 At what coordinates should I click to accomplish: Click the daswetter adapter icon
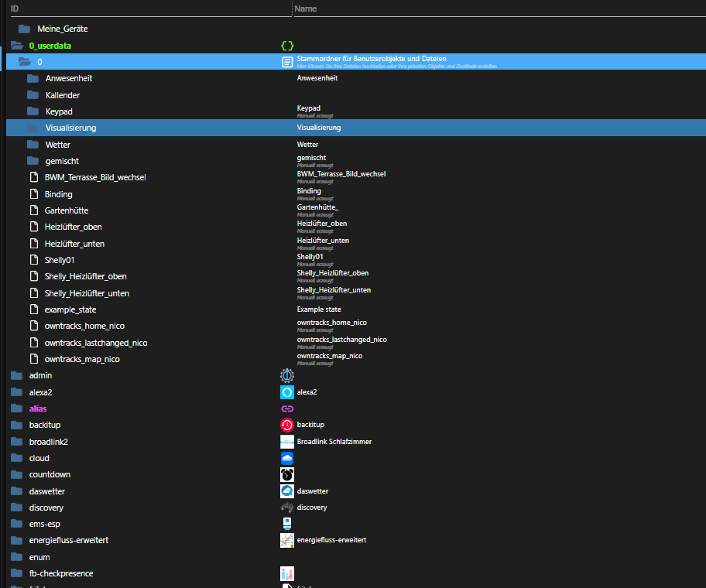pyautogui.click(x=286, y=491)
